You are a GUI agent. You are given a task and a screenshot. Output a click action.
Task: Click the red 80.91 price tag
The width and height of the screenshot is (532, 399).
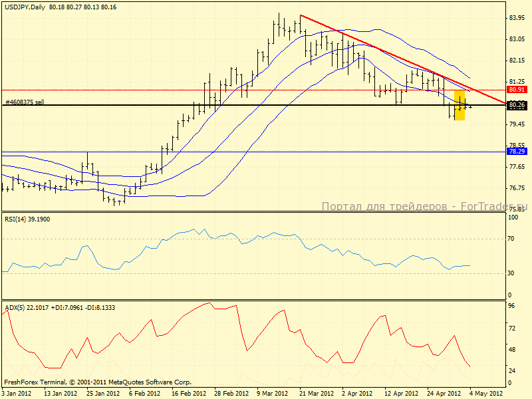coord(517,89)
